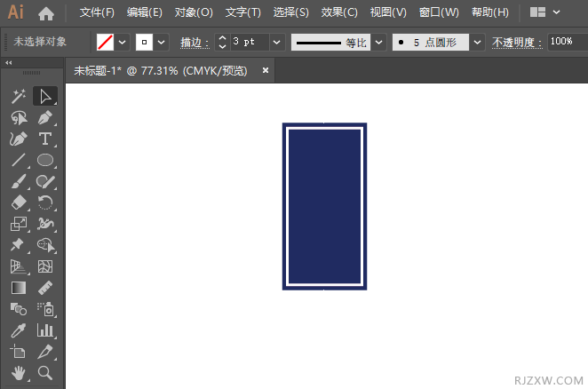
Task: Open the 效果(C) menu
Action: coord(339,13)
